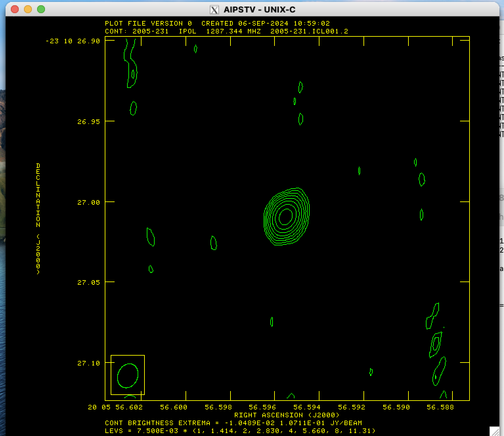Click the "-23 10 26.90" declination label
504x436 pixels.
tap(73, 41)
